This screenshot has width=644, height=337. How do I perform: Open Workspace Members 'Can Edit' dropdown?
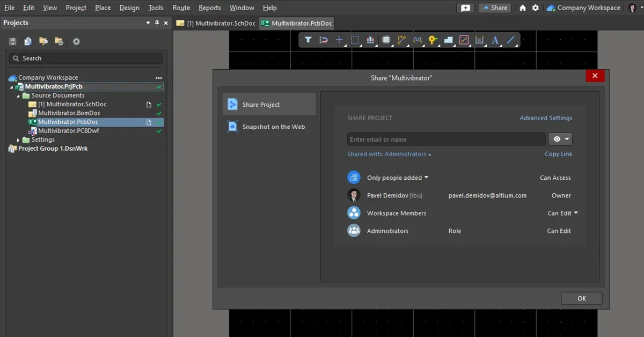coord(562,213)
